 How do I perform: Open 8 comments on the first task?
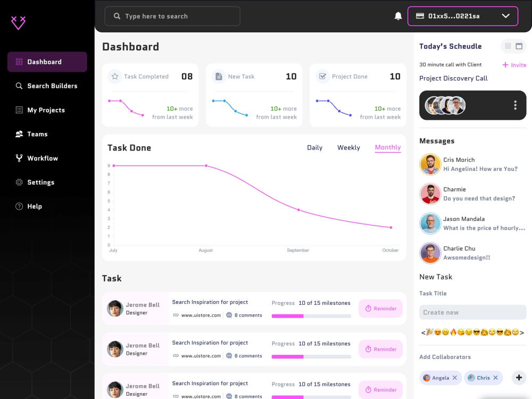(x=244, y=315)
